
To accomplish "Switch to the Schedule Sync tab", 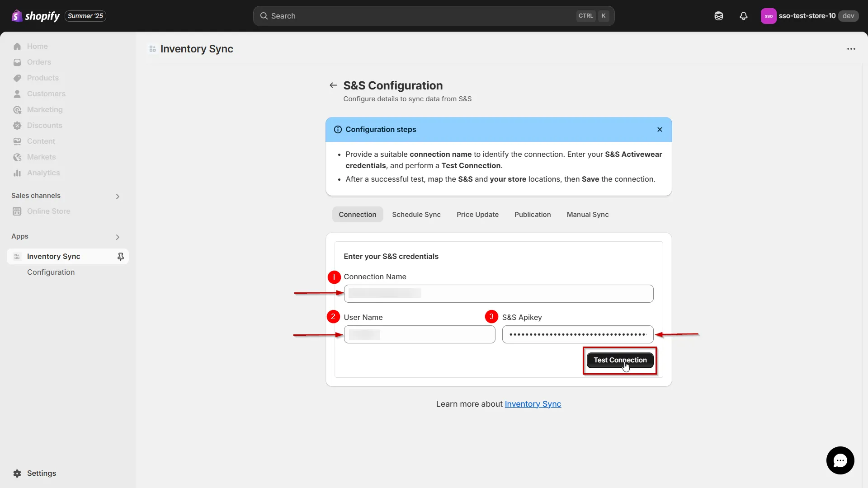I will [x=416, y=214].
